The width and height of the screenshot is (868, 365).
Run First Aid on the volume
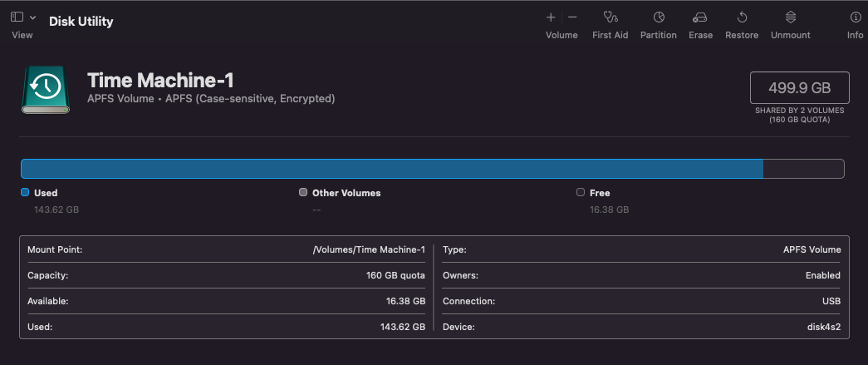pyautogui.click(x=610, y=17)
